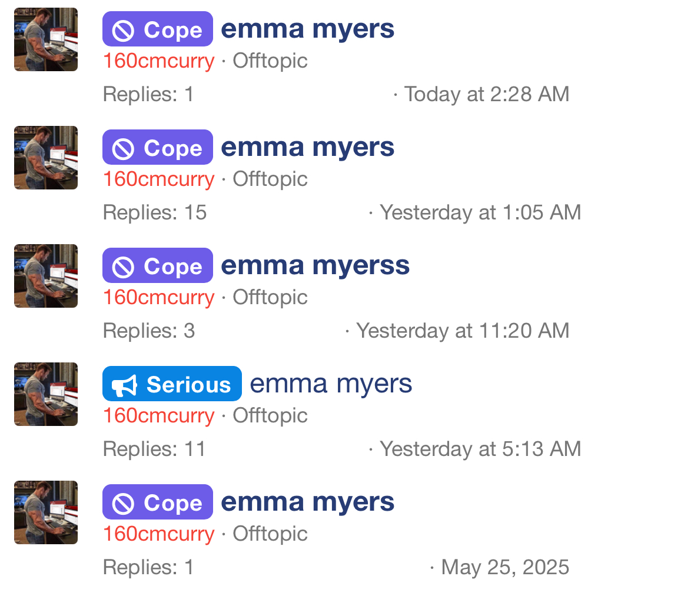The height and width of the screenshot is (616, 694).
Task: Open the "emma myerss" thread title
Action: [315, 265]
